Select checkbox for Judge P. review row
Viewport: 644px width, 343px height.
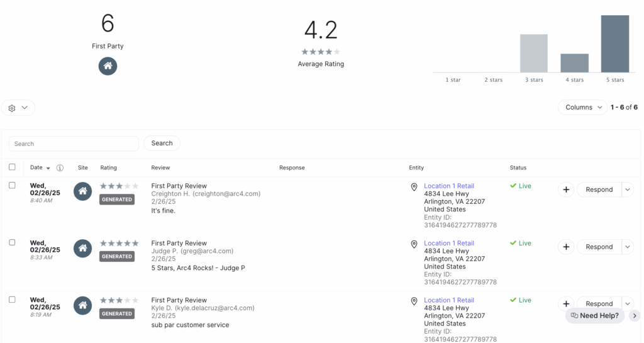(x=13, y=242)
